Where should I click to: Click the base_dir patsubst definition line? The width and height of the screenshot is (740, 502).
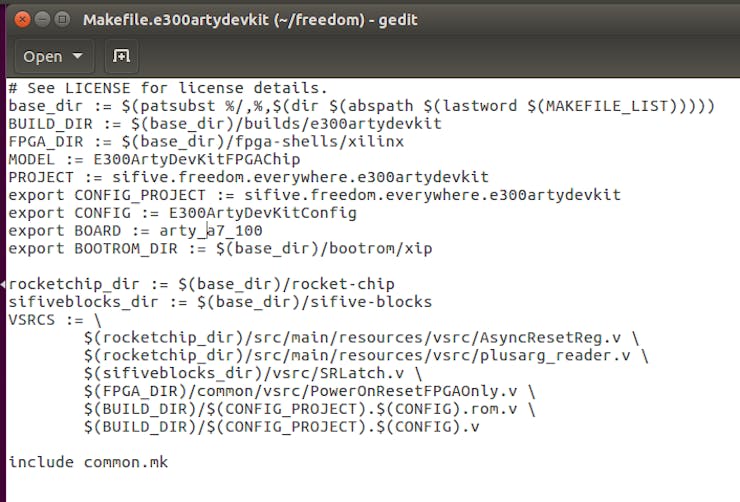362,106
